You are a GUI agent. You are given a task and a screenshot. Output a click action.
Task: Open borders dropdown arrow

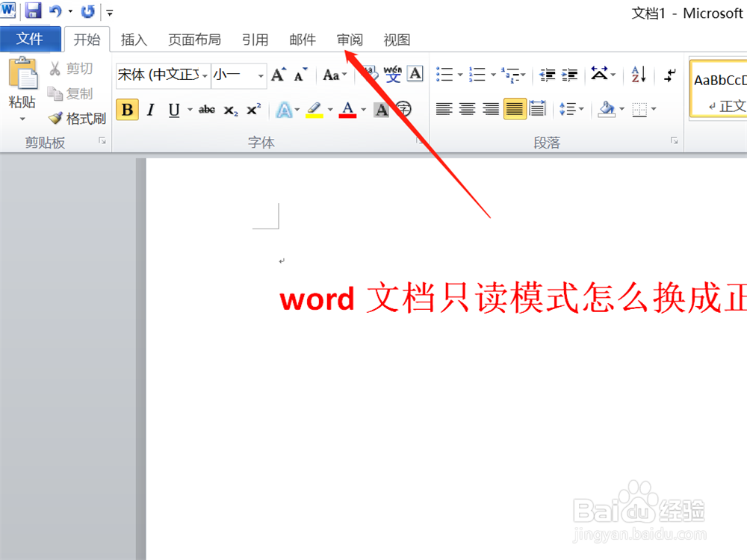click(x=654, y=109)
